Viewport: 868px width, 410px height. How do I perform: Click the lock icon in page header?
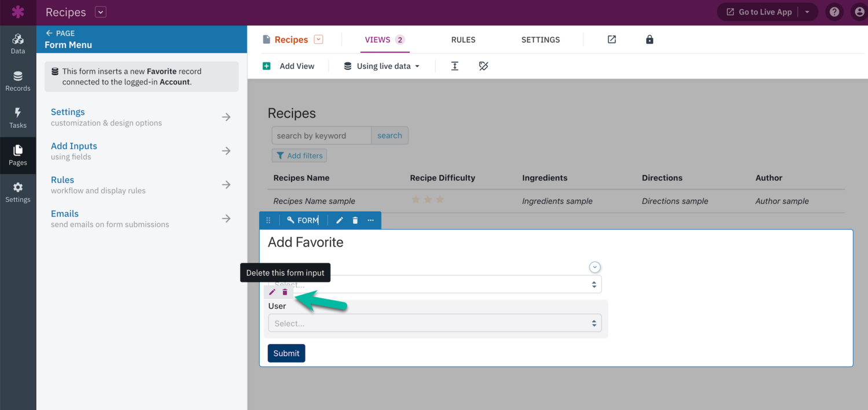pos(649,39)
